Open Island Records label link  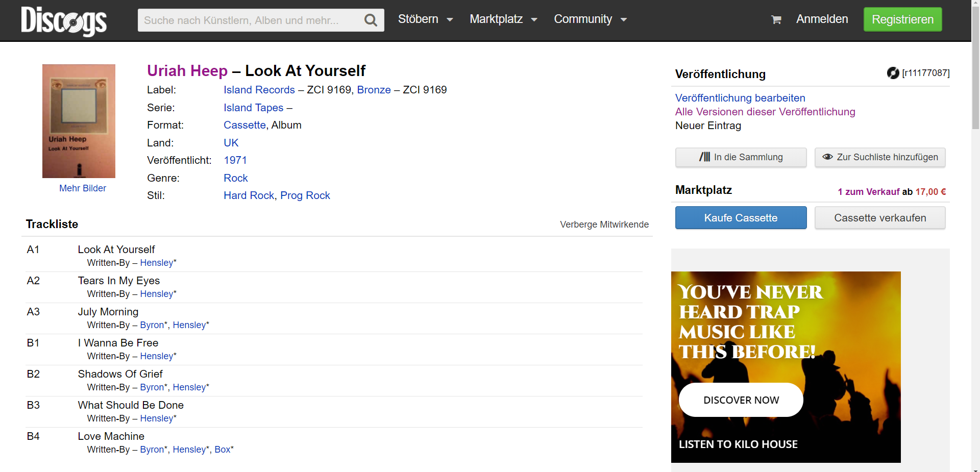coord(259,90)
